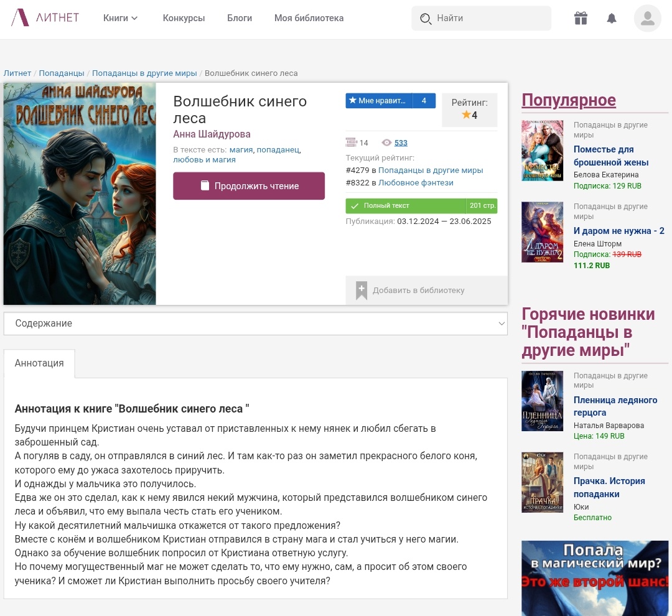Open the Litnet logo home link
The height and width of the screenshot is (616, 672).
pos(45,17)
